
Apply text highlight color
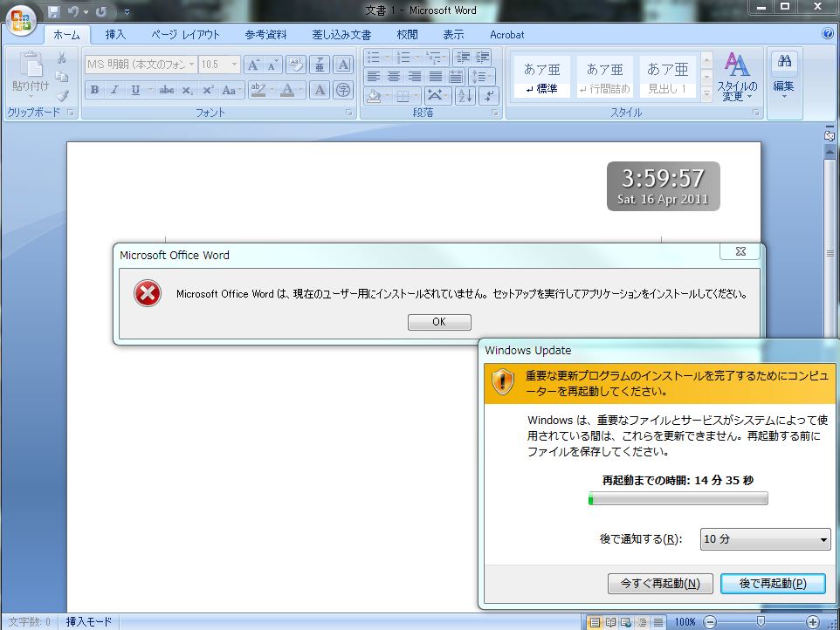click(x=258, y=90)
